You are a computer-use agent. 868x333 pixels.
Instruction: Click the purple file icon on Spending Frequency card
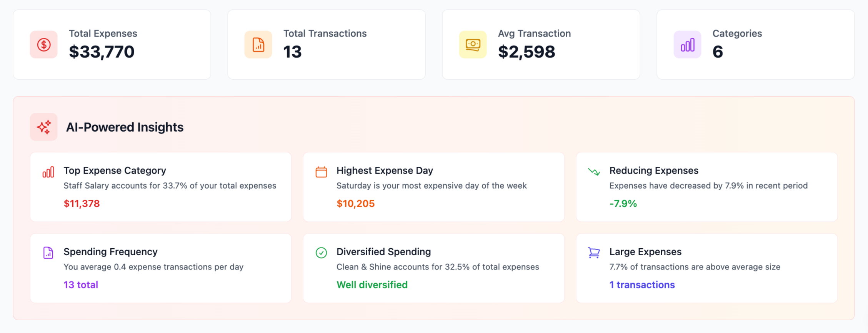[48, 253]
